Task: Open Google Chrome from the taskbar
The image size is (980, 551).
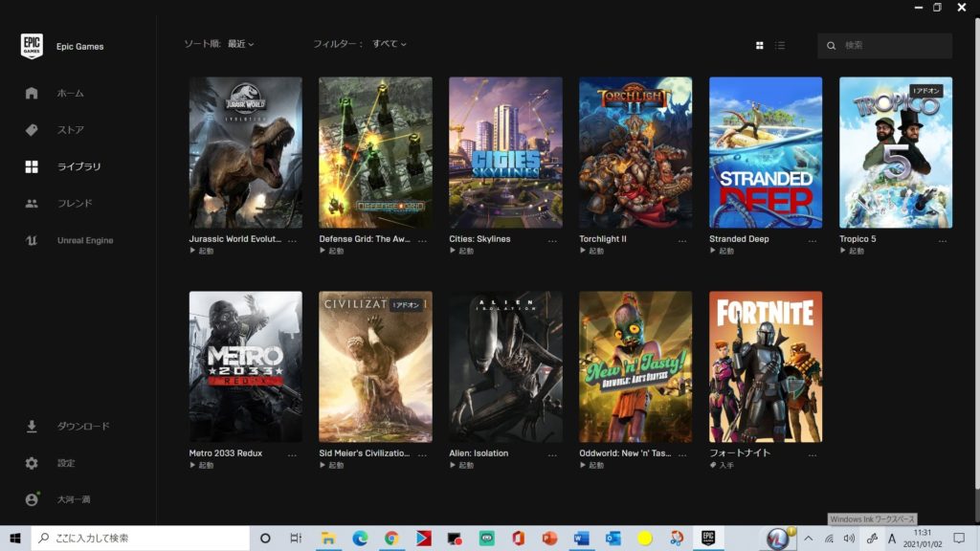Action: 391,538
